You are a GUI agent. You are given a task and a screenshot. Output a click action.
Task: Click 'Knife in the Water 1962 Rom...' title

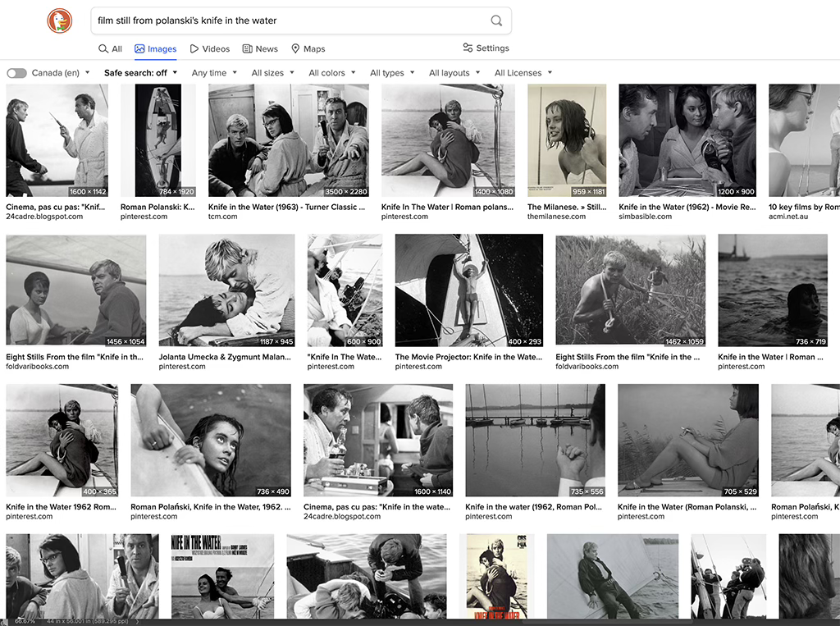click(x=61, y=507)
